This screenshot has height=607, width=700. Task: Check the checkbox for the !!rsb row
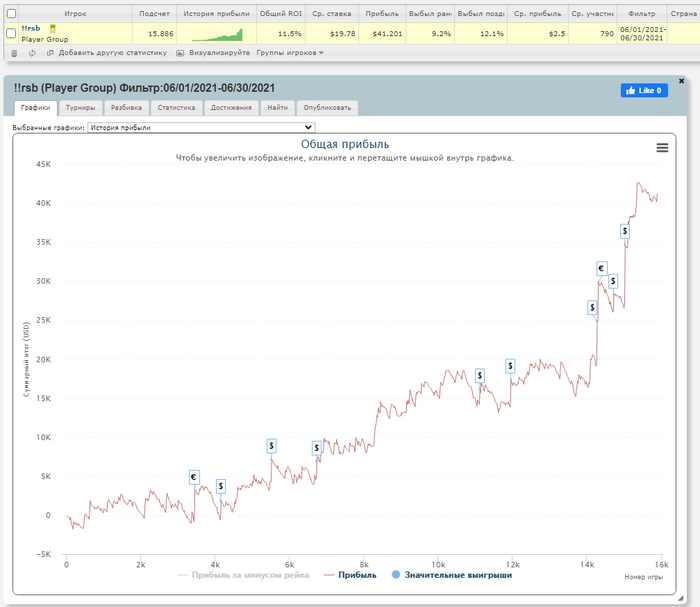tap(12, 33)
